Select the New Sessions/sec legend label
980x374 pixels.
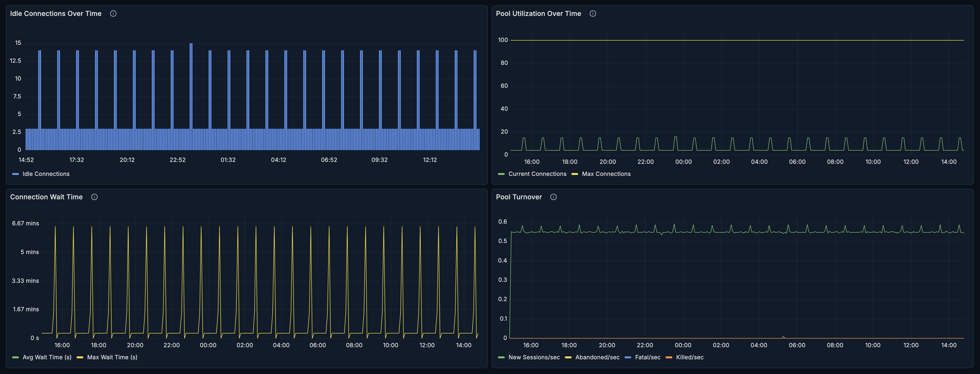click(534, 357)
